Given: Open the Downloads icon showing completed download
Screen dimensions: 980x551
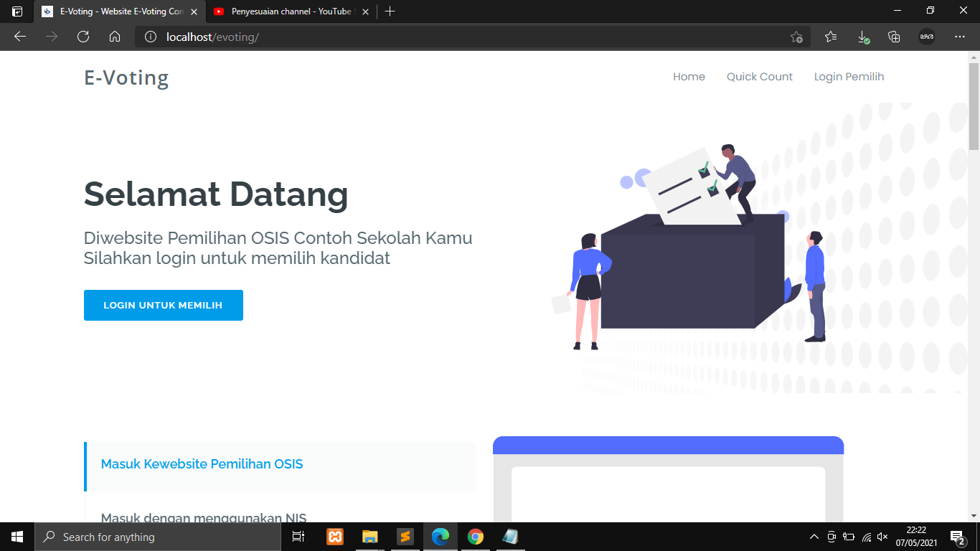Looking at the screenshot, I should pyautogui.click(x=863, y=37).
